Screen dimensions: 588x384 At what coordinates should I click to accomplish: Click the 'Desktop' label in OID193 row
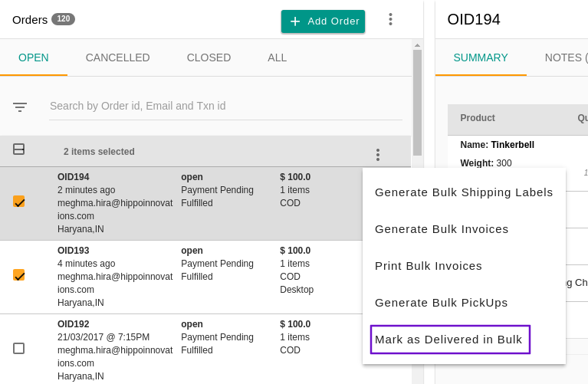point(297,290)
